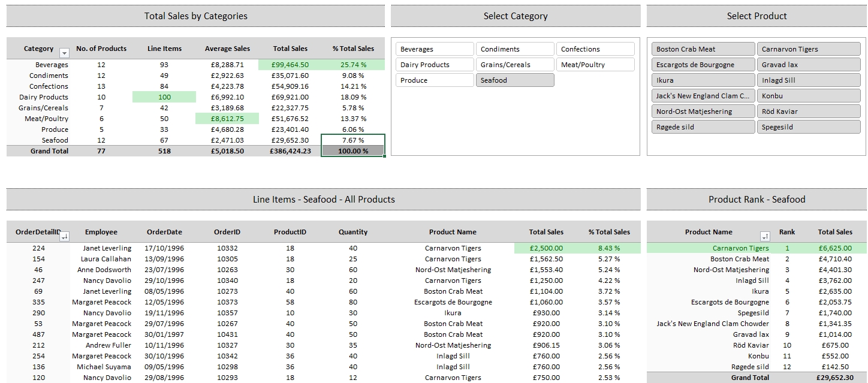Toggle the Gravad lax product slicer
This screenshot has width=868, height=383.
808,65
